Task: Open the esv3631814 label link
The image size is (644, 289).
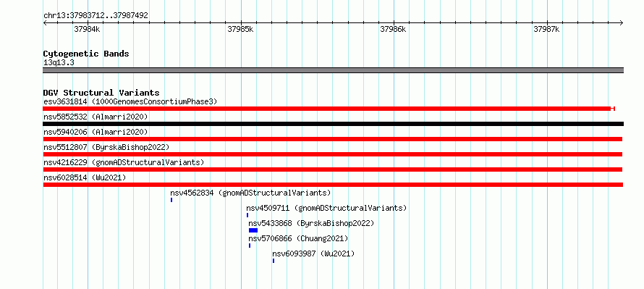Action: click(130, 101)
